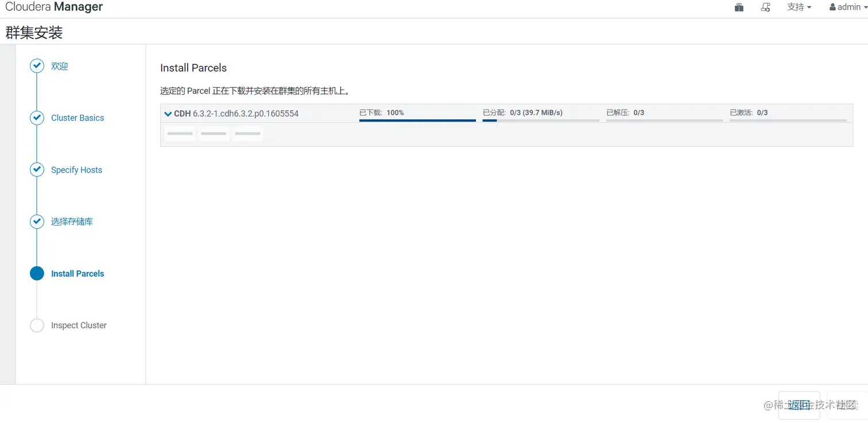868x423 pixels.
Task: Click the Cluster Basics checkmark circle
Action: pos(37,118)
